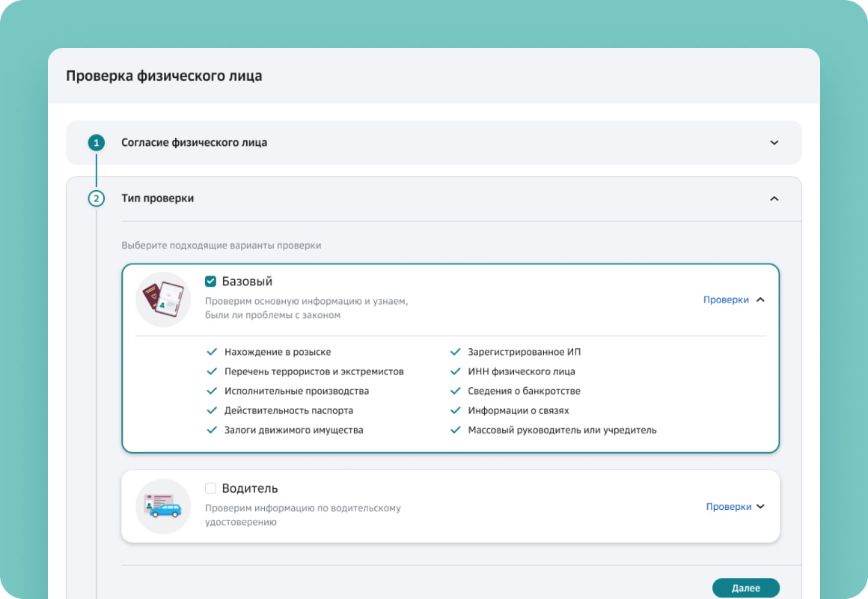Click the Проверки link in Базовый card

(726, 299)
